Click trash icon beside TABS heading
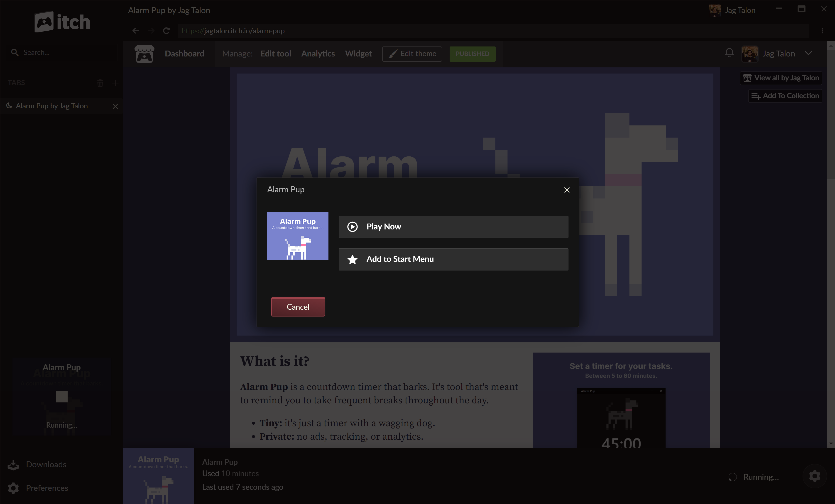835x504 pixels. pyautogui.click(x=100, y=83)
